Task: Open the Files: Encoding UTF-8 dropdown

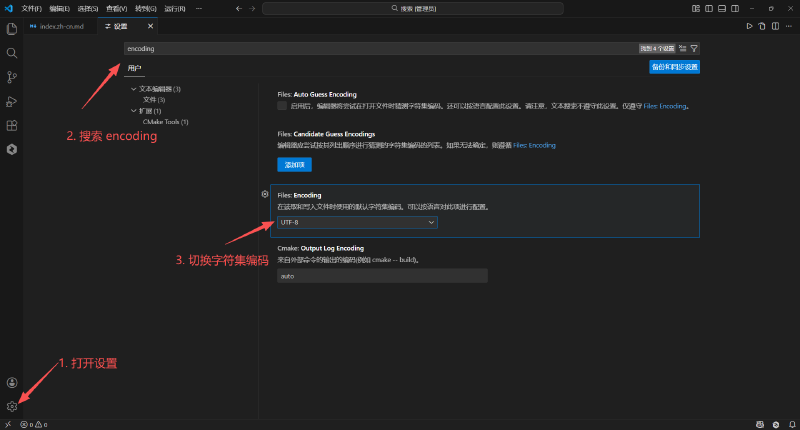Action: (x=357, y=222)
